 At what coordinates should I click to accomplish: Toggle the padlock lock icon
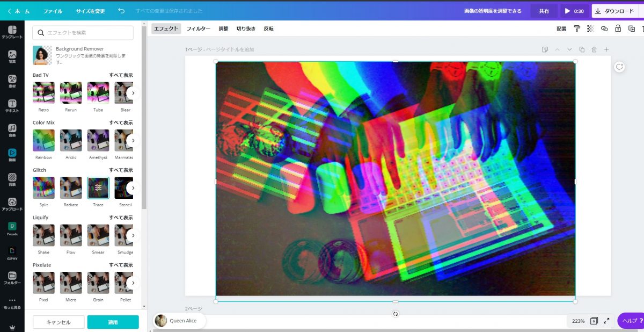(618, 28)
